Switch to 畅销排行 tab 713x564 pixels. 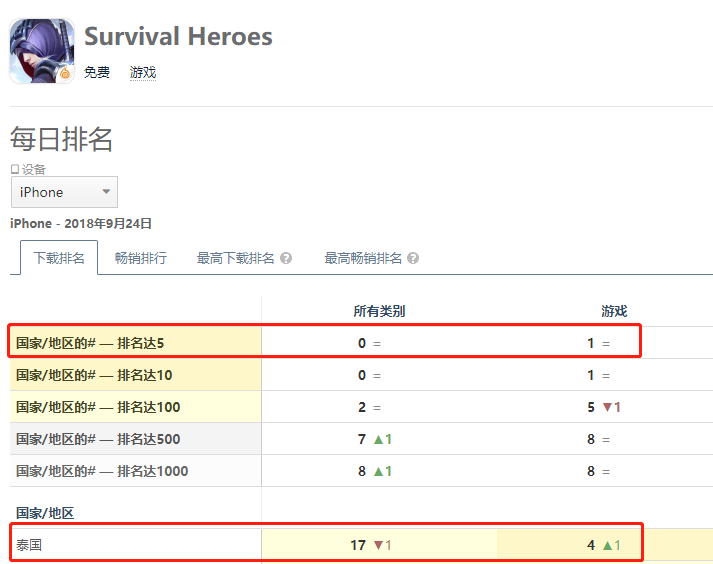141,258
